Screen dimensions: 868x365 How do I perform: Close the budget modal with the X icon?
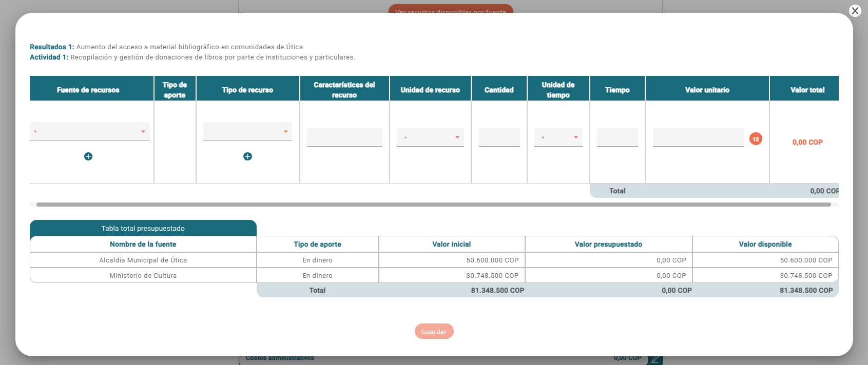tap(855, 11)
